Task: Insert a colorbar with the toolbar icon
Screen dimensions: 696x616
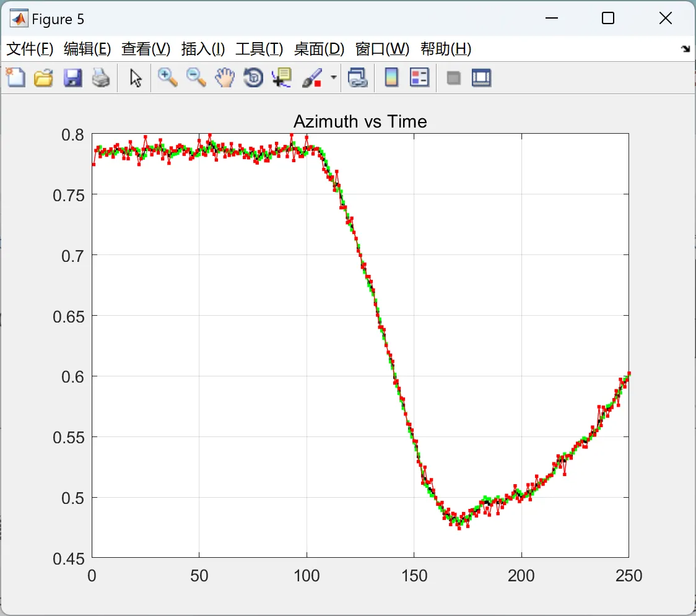Action: (x=391, y=77)
